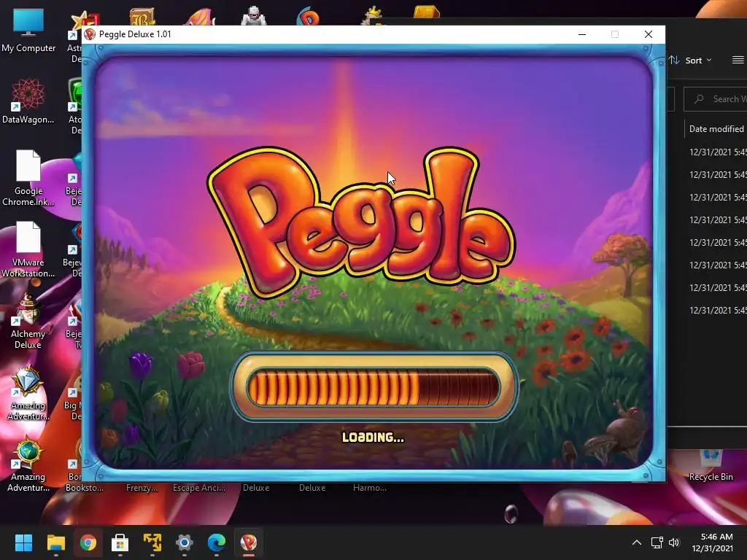The height and width of the screenshot is (560, 747).
Task: Open the yellow arrows app in taskbar
Action: pyautogui.click(x=152, y=542)
